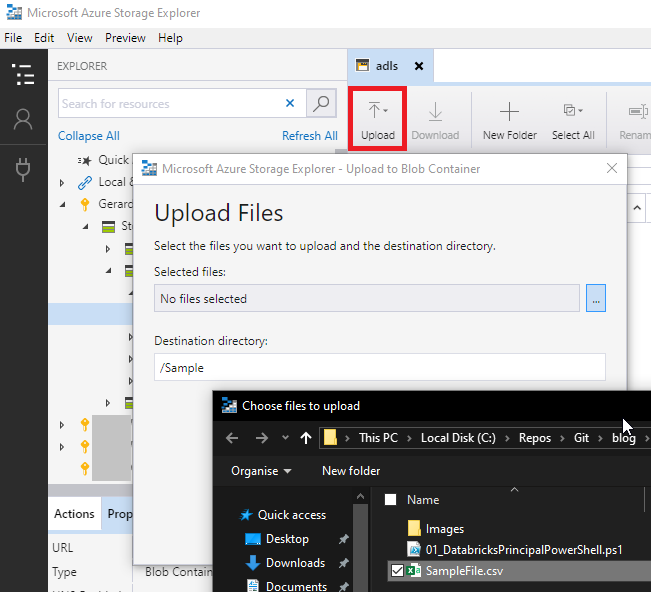
Task: Click the search magnifier button
Action: [x=321, y=103]
